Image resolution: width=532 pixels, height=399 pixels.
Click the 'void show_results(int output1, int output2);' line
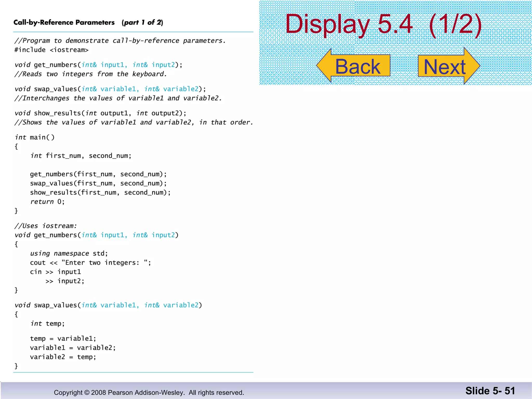[100, 113]
